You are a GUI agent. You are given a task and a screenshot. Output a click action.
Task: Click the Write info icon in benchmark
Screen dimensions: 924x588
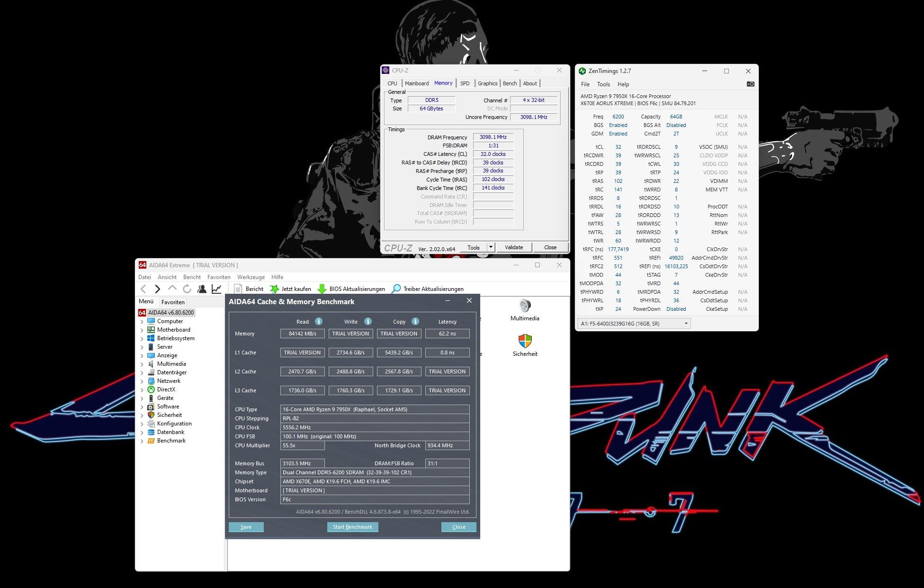[x=368, y=321]
